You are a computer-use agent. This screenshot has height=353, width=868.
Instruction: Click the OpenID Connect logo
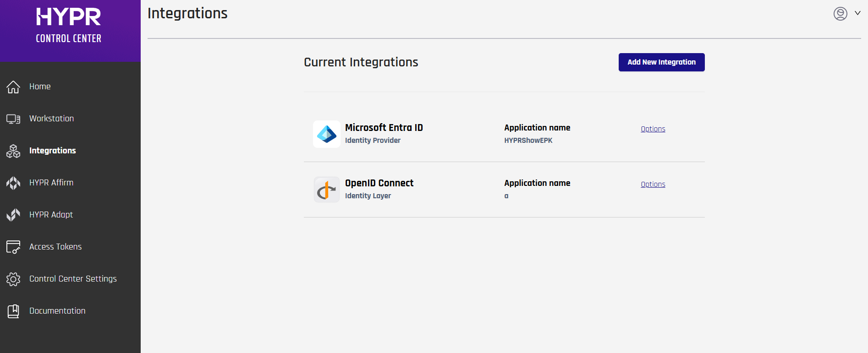[x=327, y=190]
